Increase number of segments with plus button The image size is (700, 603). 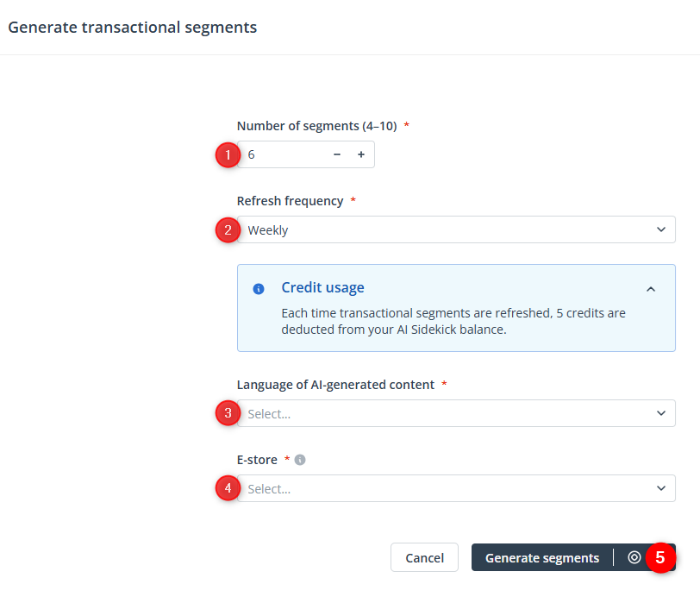coord(361,154)
